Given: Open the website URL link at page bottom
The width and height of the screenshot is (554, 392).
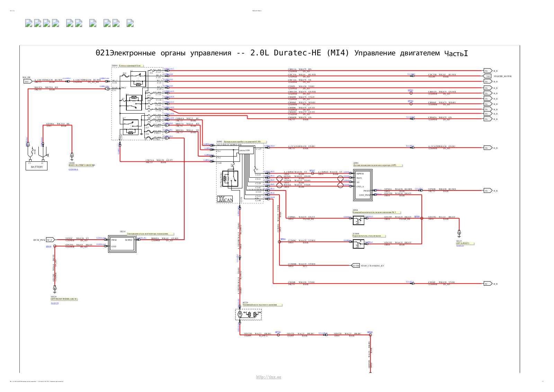Looking at the screenshot, I should pos(269,377).
